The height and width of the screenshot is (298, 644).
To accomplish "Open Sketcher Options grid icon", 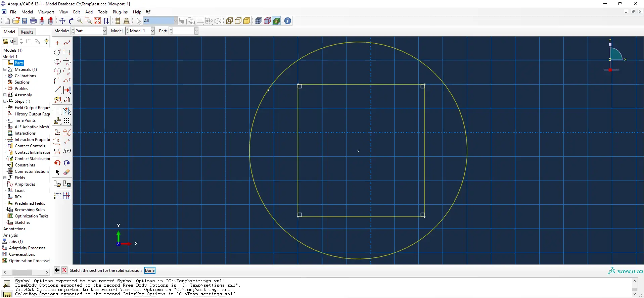I will point(67,196).
